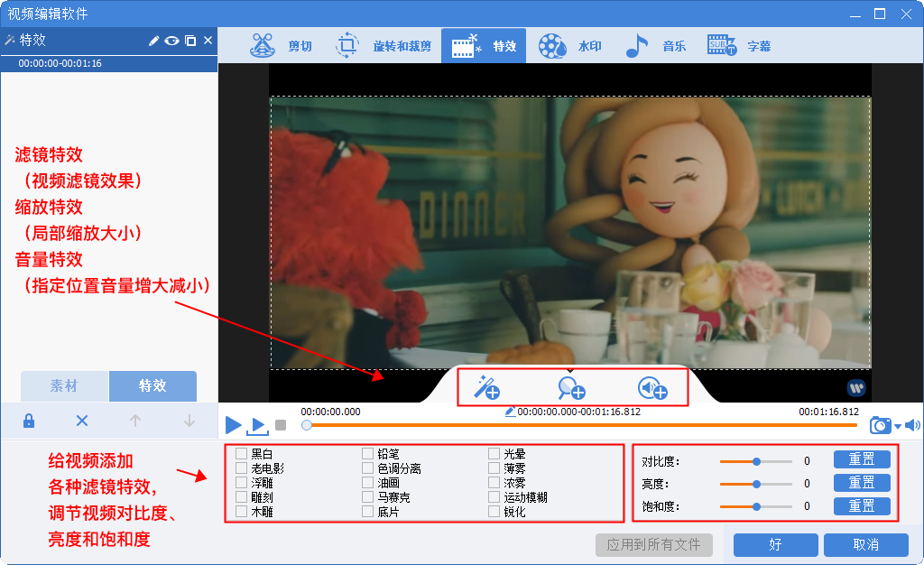Select the 特效 tab in left panel
Image resolution: width=924 pixels, height=565 pixels.
pyautogui.click(x=152, y=386)
